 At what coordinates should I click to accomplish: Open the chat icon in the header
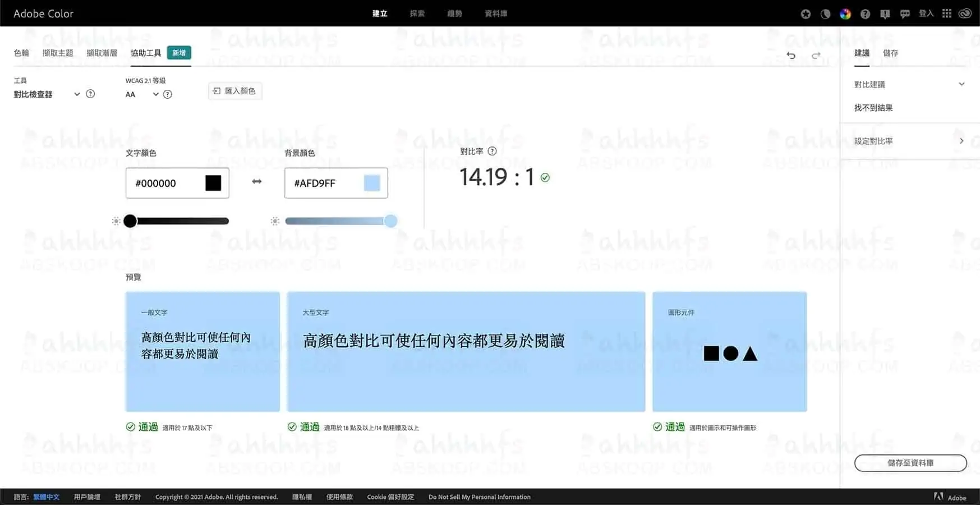pos(905,13)
